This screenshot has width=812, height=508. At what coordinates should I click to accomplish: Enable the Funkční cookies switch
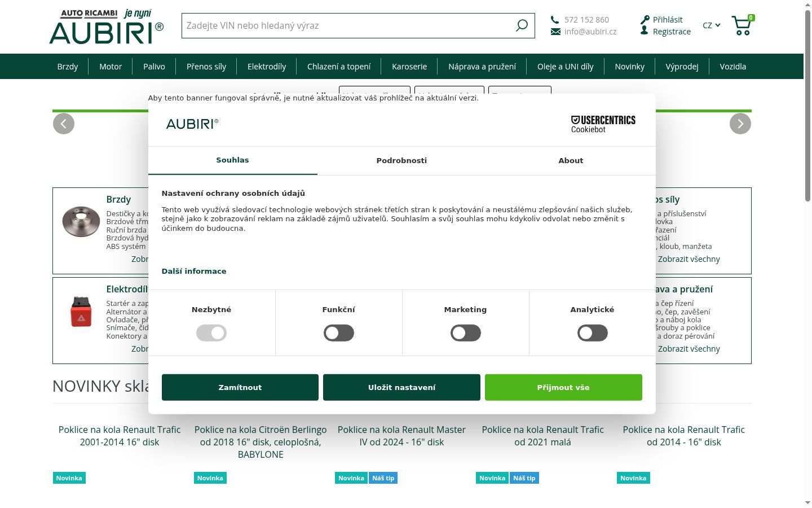[x=339, y=333]
